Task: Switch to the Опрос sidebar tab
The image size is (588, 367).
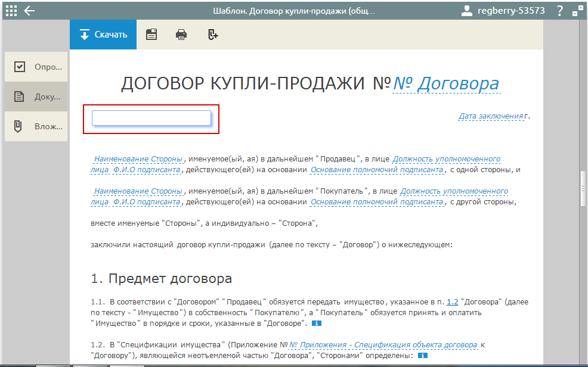Action: [x=36, y=66]
